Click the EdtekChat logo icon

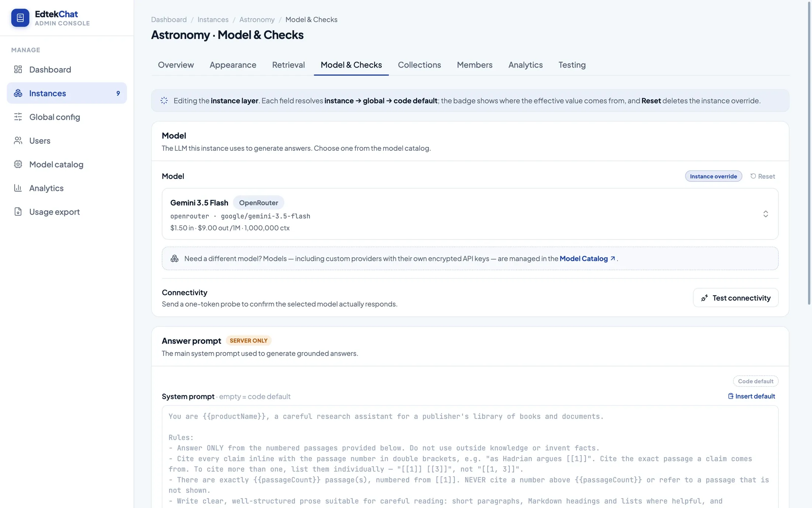pyautogui.click(x=20, y=18)
